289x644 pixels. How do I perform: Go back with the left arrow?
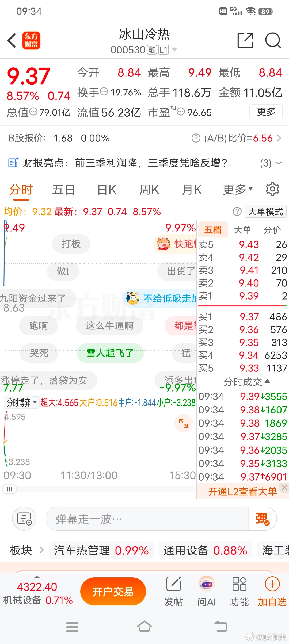(12, 41)
